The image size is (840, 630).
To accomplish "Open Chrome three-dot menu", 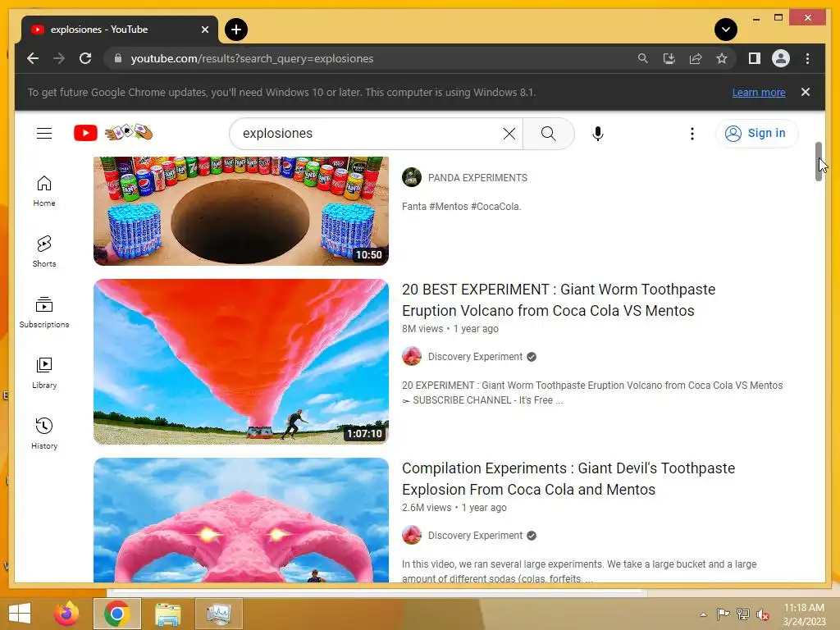I will pos(807,58).
